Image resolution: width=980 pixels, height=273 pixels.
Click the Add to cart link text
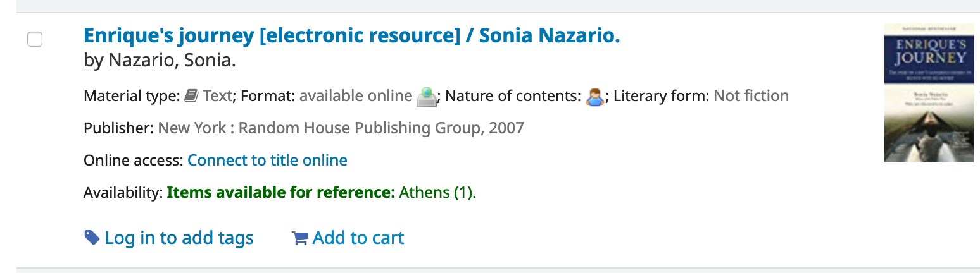click(x=358, y=238)
